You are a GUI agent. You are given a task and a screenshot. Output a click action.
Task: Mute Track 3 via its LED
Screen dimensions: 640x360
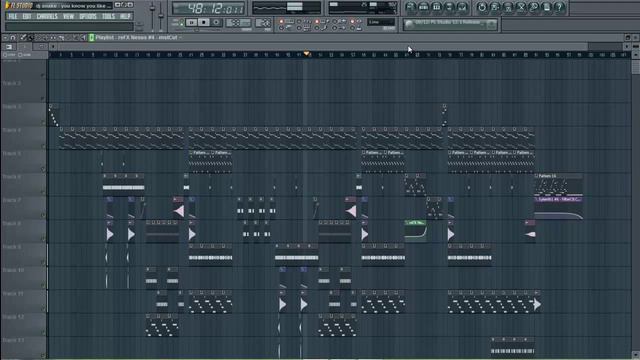[x=42, y=122]
